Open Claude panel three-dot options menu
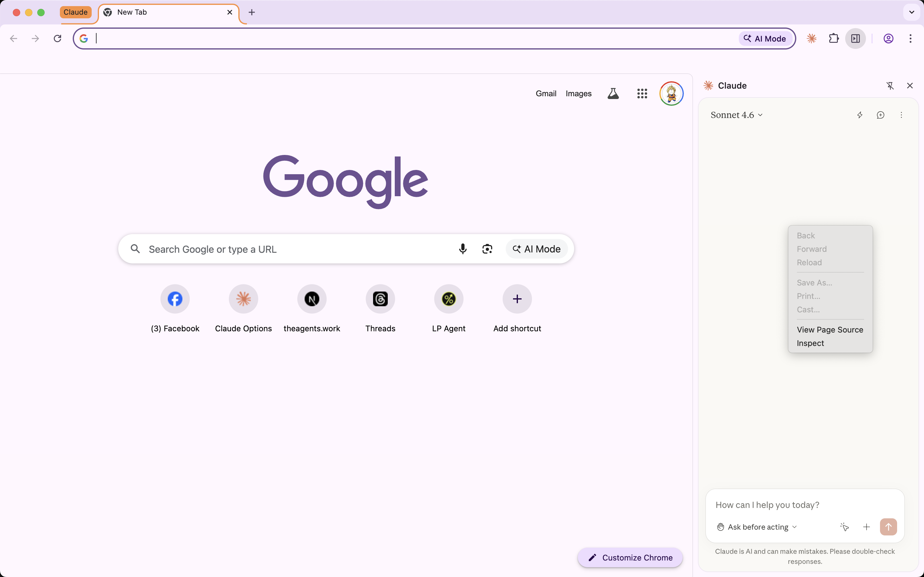The image size is (924, 577). pos(901,115)
